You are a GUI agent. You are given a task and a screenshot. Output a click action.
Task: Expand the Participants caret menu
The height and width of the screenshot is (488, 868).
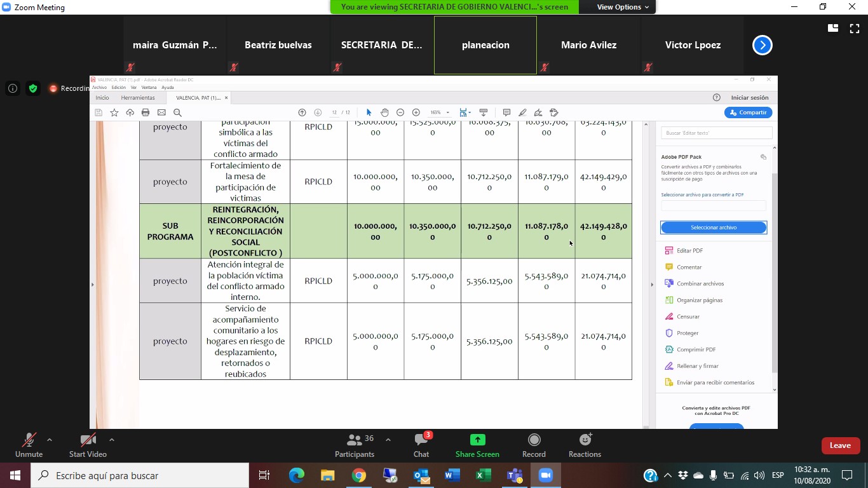[388, 440]
